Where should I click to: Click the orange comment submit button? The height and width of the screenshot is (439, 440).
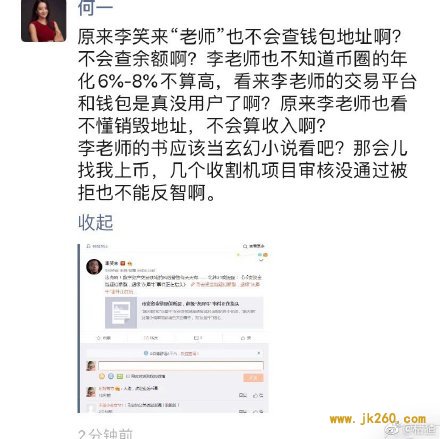pos(253,377)
